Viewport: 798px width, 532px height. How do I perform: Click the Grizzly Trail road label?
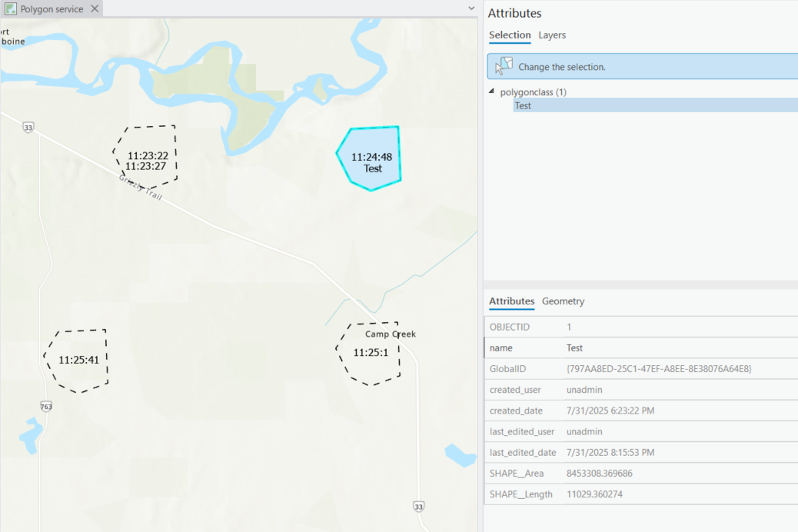click(141, 188)
